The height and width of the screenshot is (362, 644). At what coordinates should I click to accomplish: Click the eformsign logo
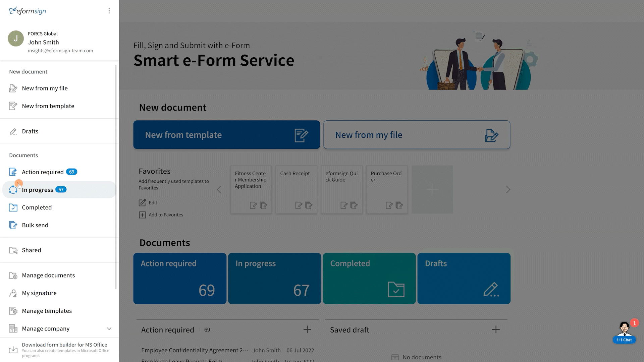pyautogui.click(x=28, y=11)
